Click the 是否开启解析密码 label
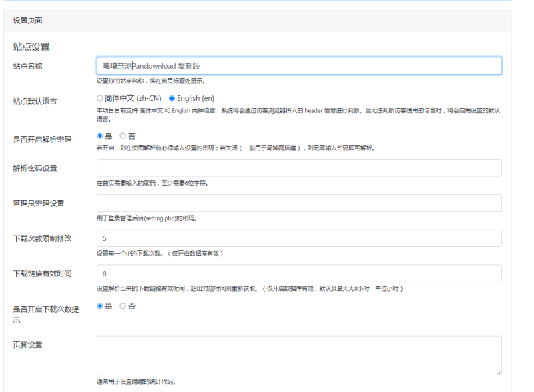 click(x=42, y=140)
